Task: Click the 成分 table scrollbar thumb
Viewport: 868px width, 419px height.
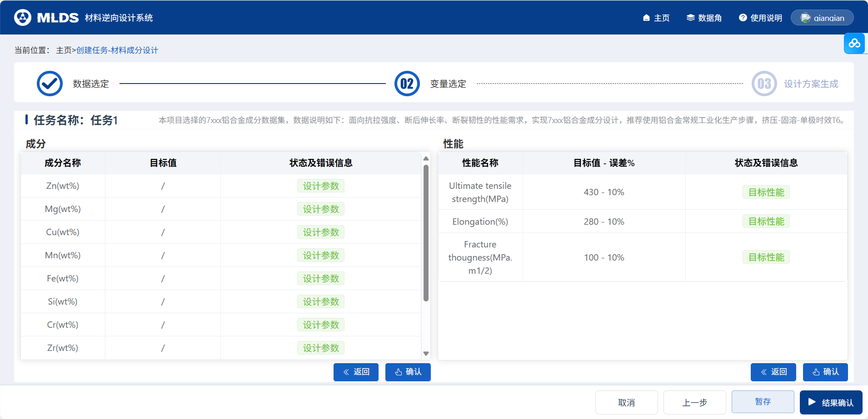Action: point(426,232)
